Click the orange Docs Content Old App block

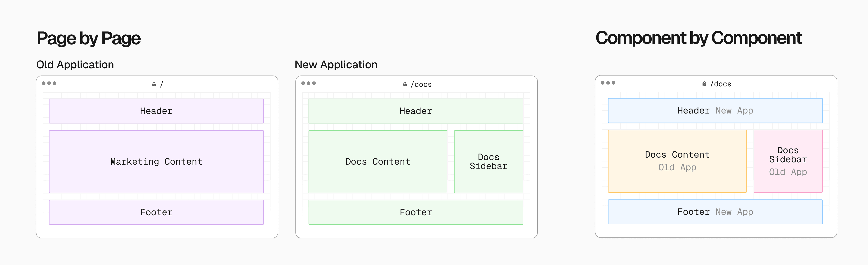[x=677, y=161]
